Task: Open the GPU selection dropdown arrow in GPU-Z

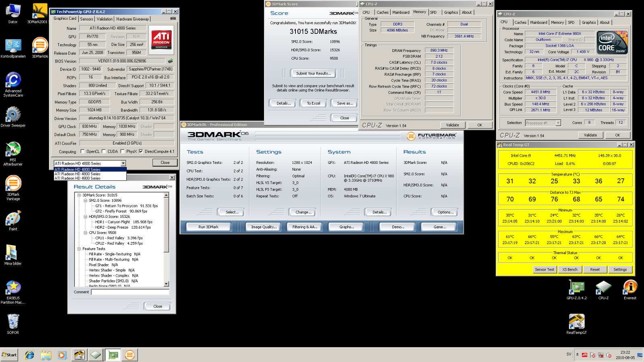Action: click(123, 163)
